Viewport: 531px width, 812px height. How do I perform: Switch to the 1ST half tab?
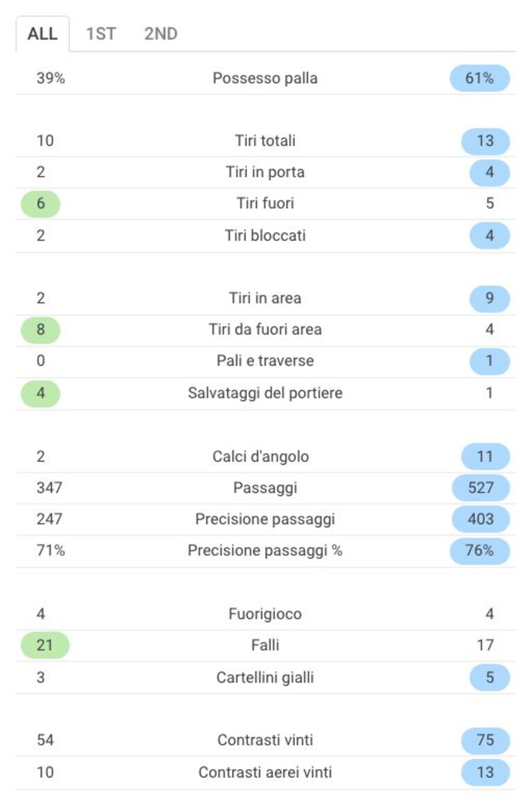coord(101,34)
